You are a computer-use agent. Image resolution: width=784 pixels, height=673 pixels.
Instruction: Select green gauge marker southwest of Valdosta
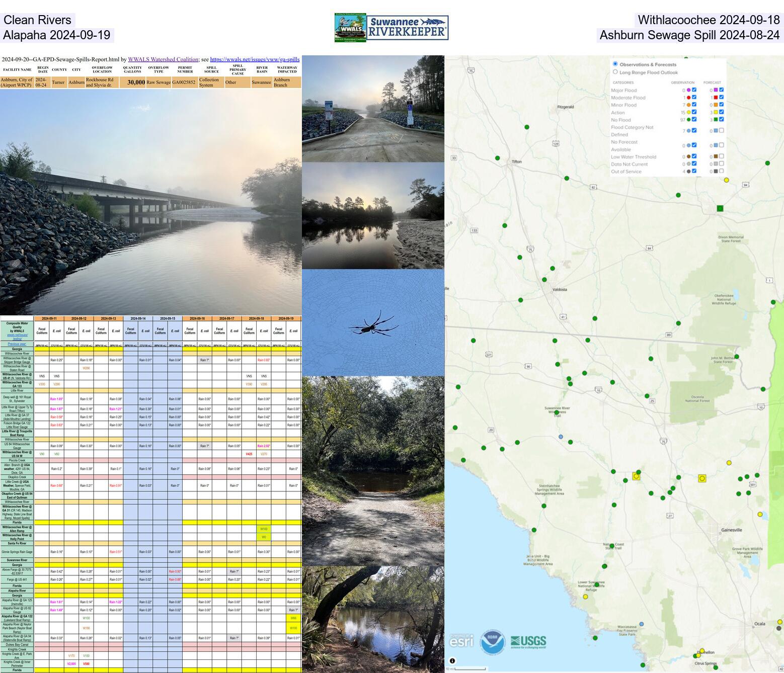pos(521,300)
